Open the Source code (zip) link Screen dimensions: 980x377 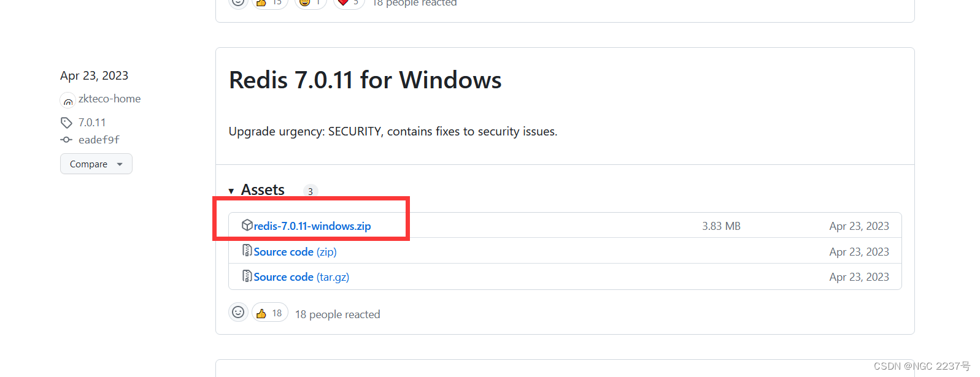(x=295, y=252)
